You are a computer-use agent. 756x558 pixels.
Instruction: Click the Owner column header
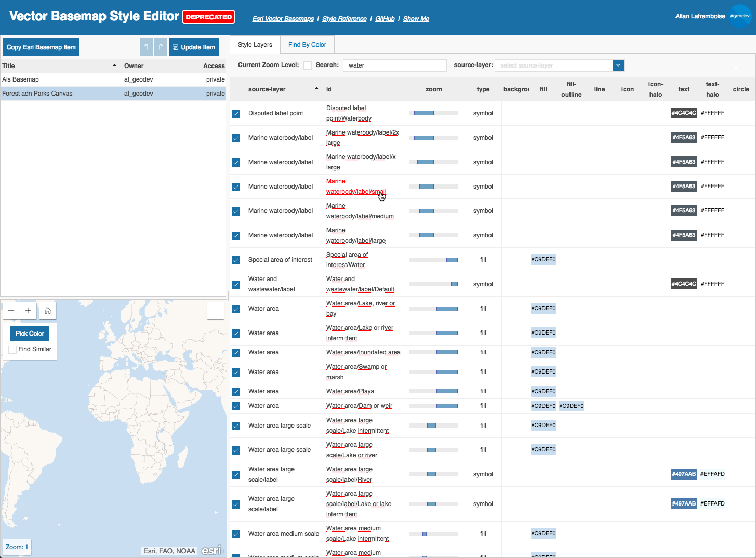134,66
